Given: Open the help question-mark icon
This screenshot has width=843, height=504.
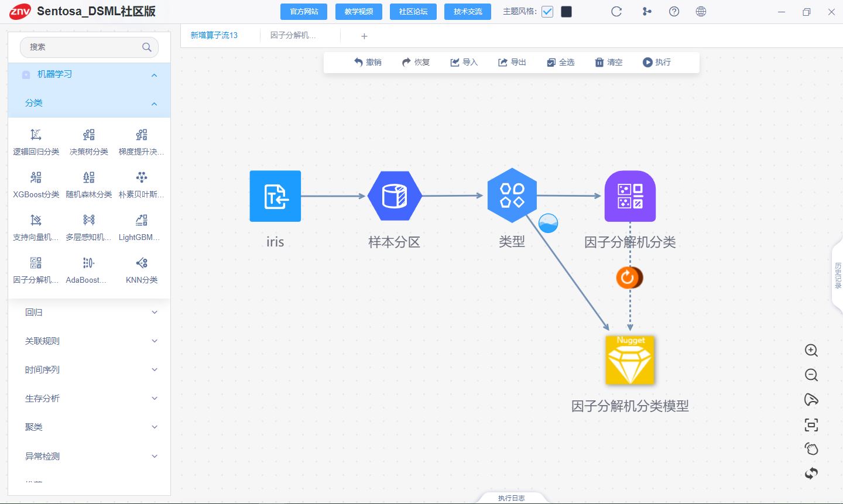Looking at the screenshot, I should tap(674, 11).
